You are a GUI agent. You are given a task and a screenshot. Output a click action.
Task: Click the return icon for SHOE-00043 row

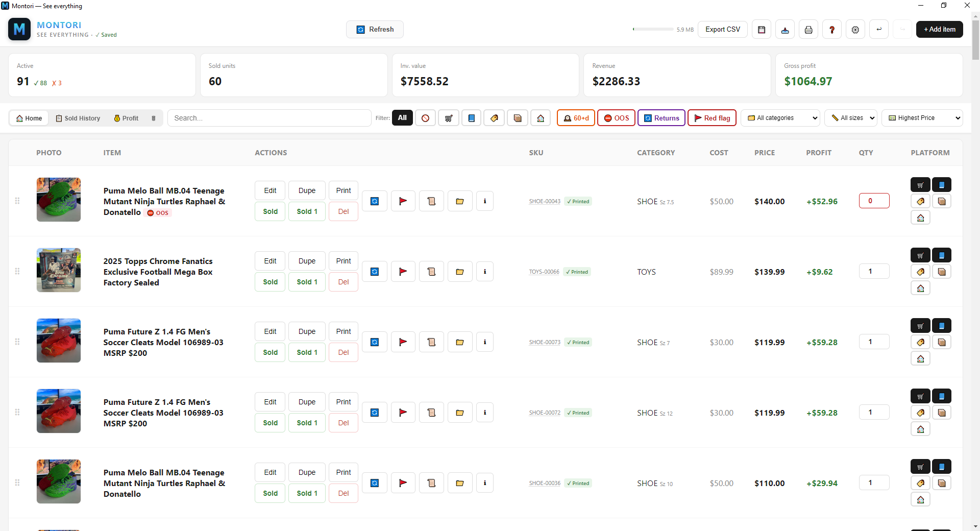[x=375, y=201]
